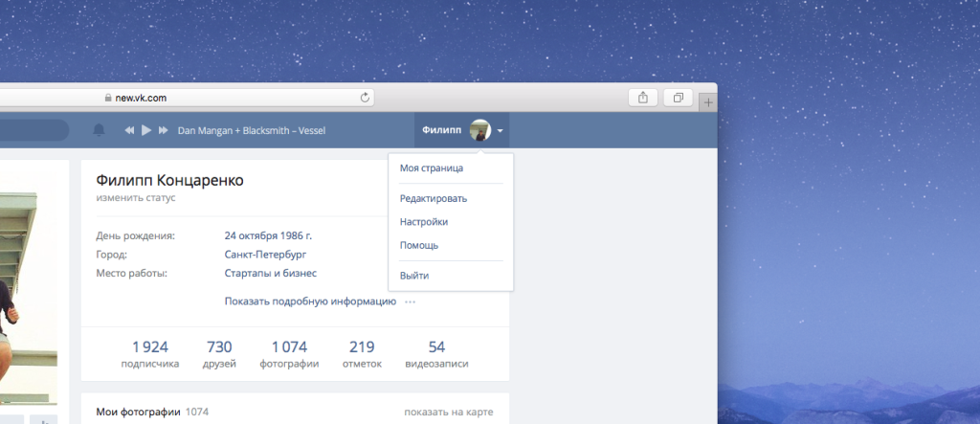980x424 pixels.
Task: Click изменить статус link
Action: point(136,197)
